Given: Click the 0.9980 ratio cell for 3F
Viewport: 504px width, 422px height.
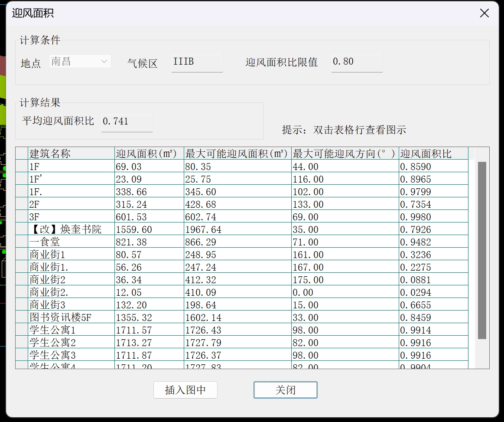Looking at the screenshot, I should click(433, 217).
